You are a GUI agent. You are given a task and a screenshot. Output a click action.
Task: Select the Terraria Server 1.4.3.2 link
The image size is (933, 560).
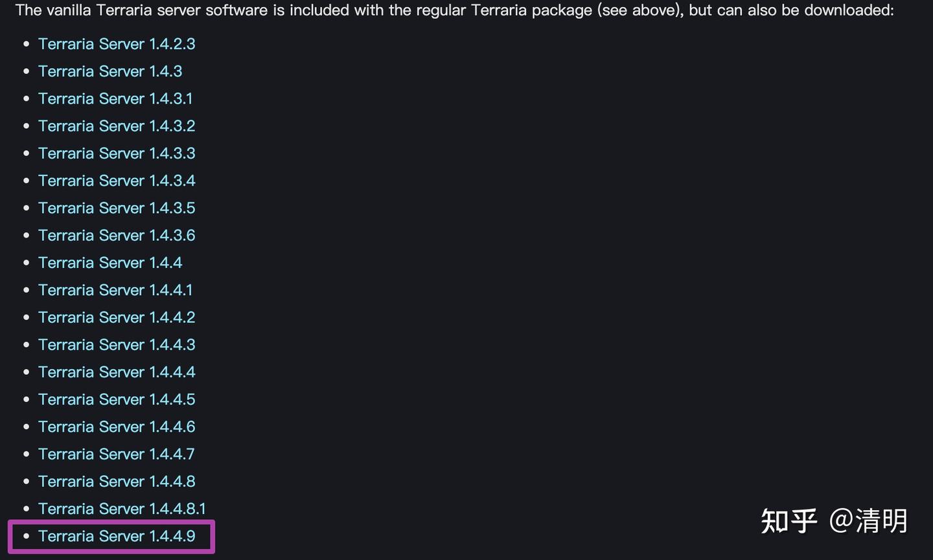117,126
